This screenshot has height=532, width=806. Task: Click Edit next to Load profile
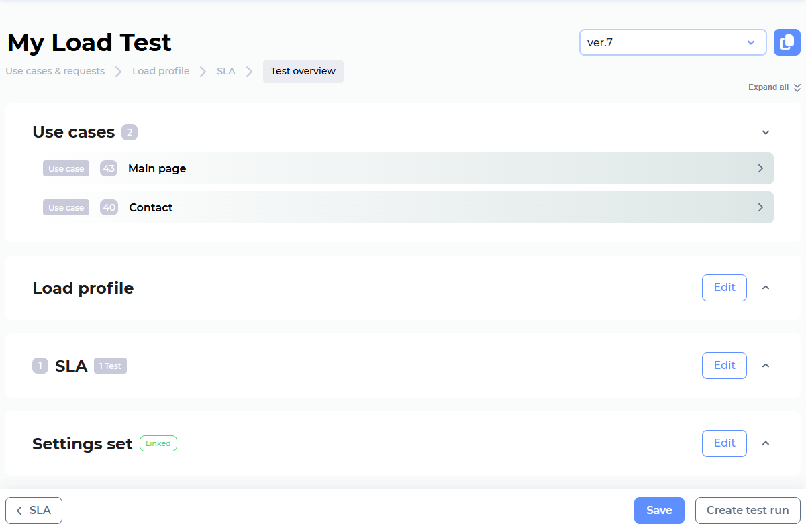tap(723, 287)
